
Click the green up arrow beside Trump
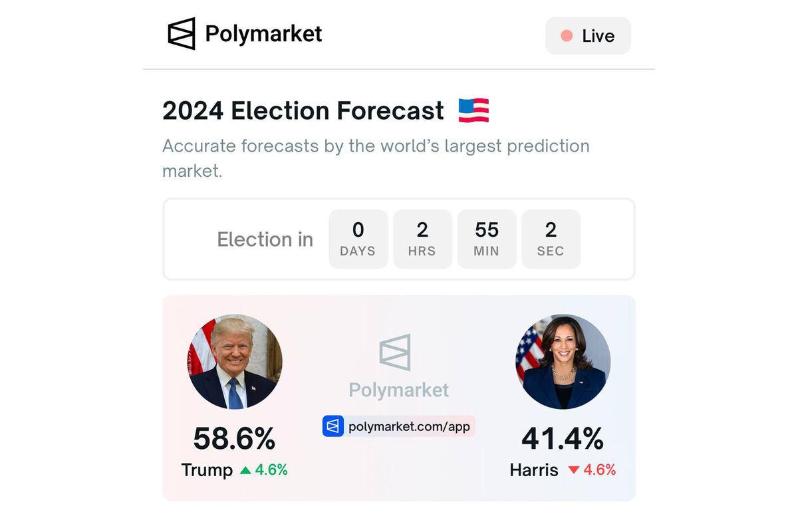(245, 470)
